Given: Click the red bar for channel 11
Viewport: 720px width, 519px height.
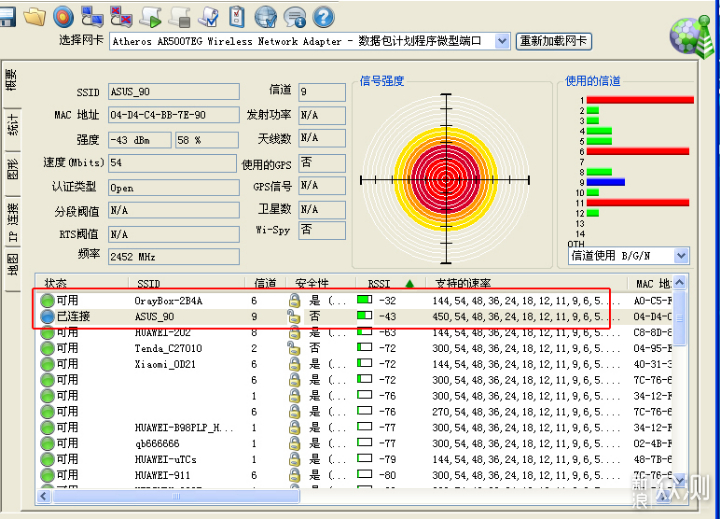Looking at the screenshot, I should click(x=638, y=203).
